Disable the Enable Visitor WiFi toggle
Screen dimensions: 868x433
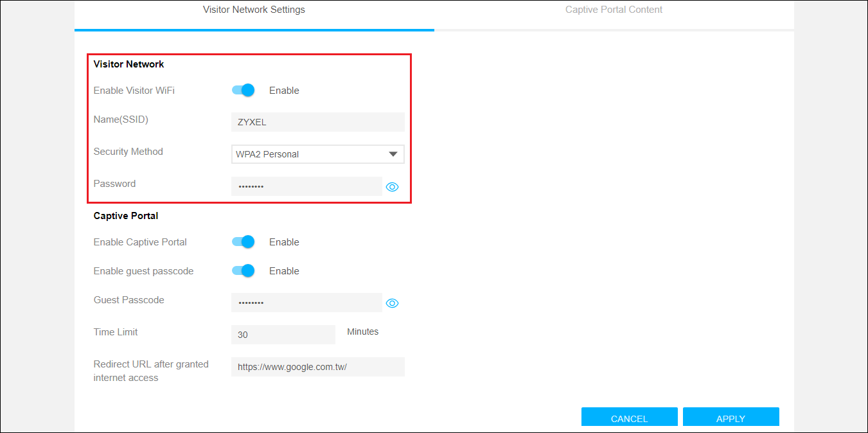(x=244, y=90)
